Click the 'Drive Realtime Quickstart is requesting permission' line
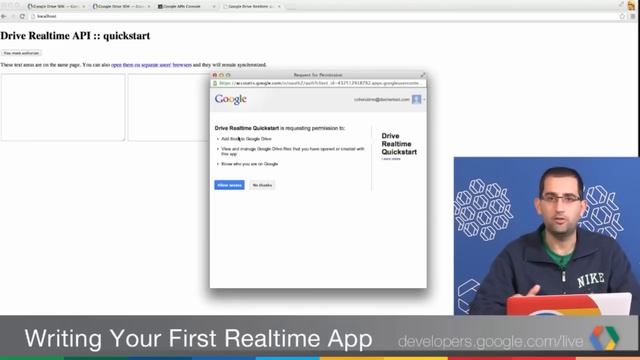The height and width of the screenshot is (360, 640). coord(280,128)
